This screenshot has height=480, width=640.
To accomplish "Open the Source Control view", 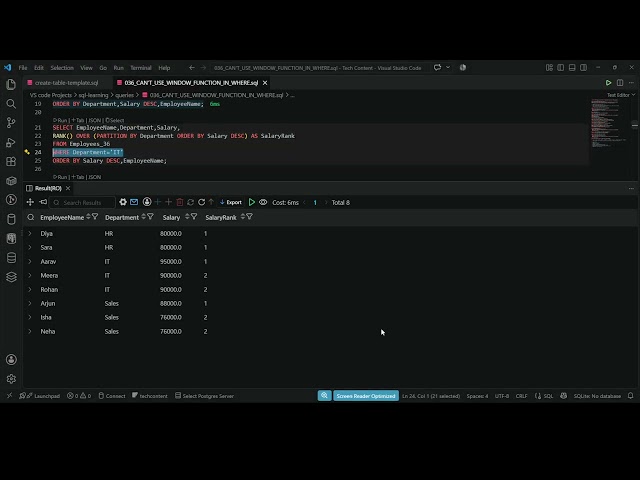I will [11, 123].
